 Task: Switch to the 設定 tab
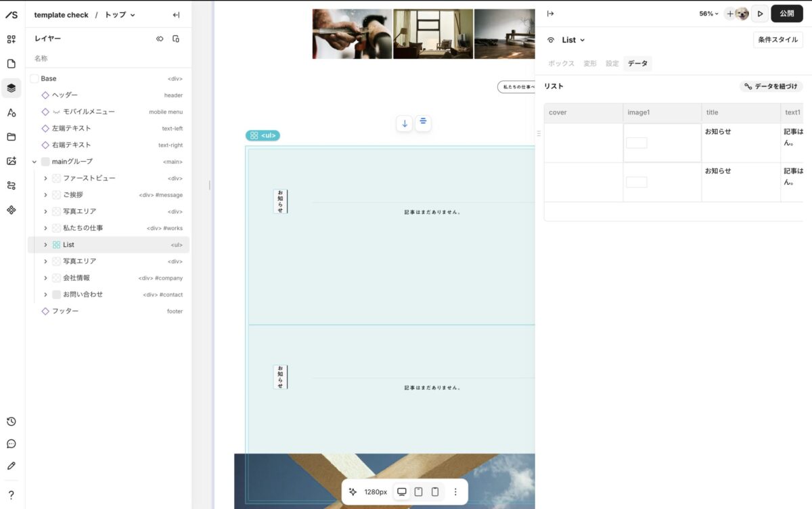pos(612,64)
